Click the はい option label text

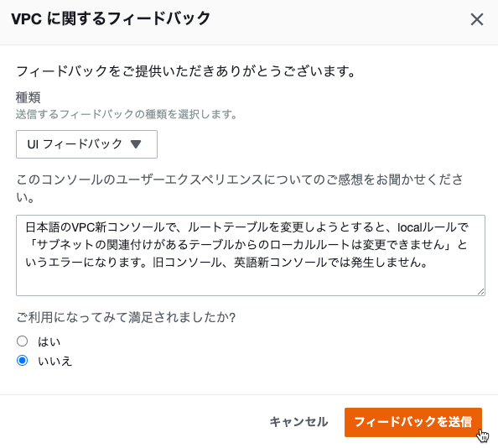click(49, 342)
